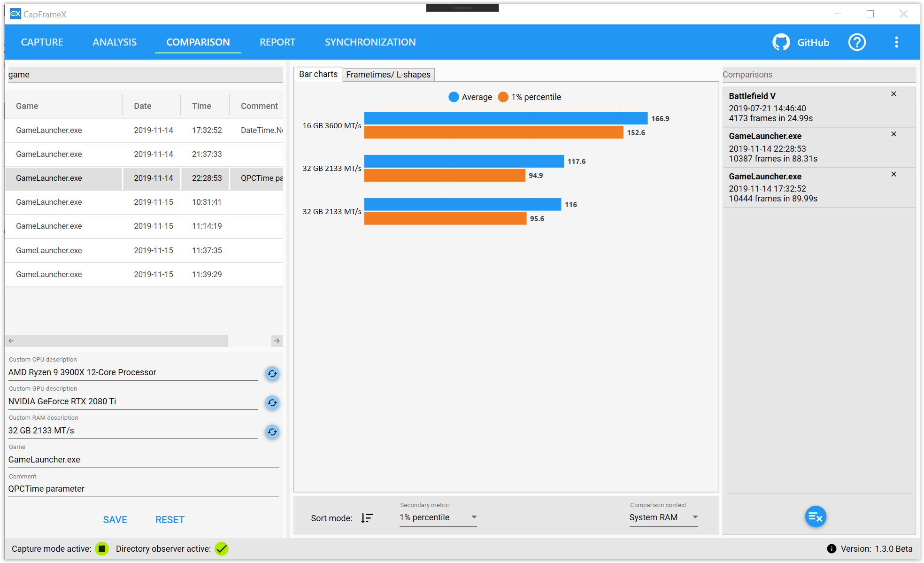Viewport: 924px width, 563px height.
Task: Toggle capture mode active indicator
Action: pyautogui.click(x=102, y=548)
